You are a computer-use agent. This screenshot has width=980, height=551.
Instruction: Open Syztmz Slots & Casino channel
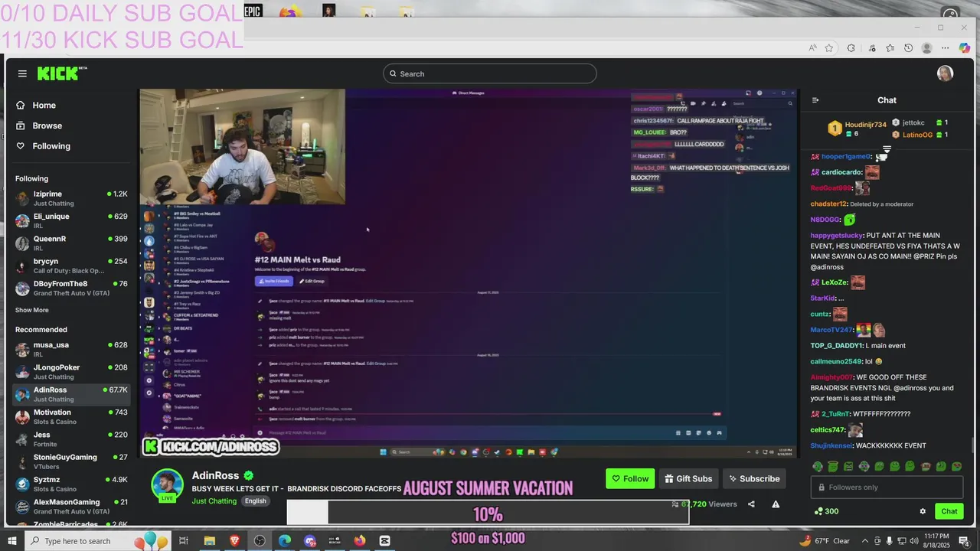click(71, 484)
